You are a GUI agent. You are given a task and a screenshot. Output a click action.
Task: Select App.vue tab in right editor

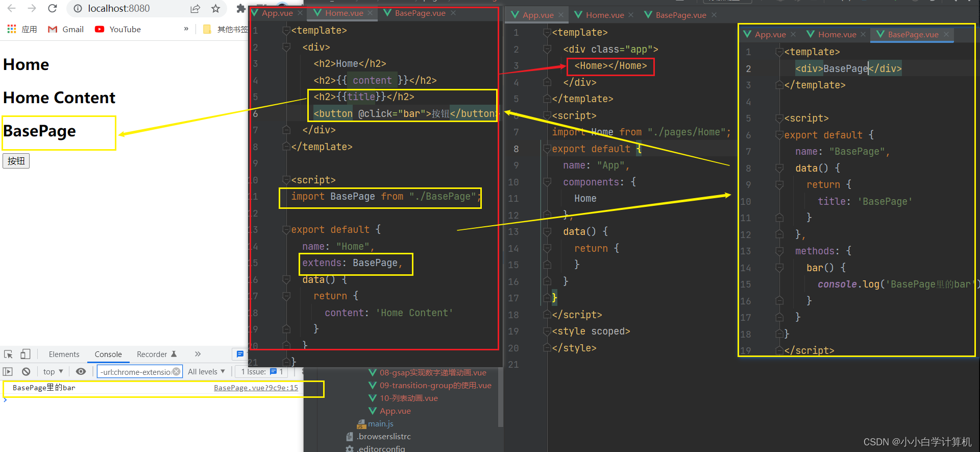[x=770, y=34]
